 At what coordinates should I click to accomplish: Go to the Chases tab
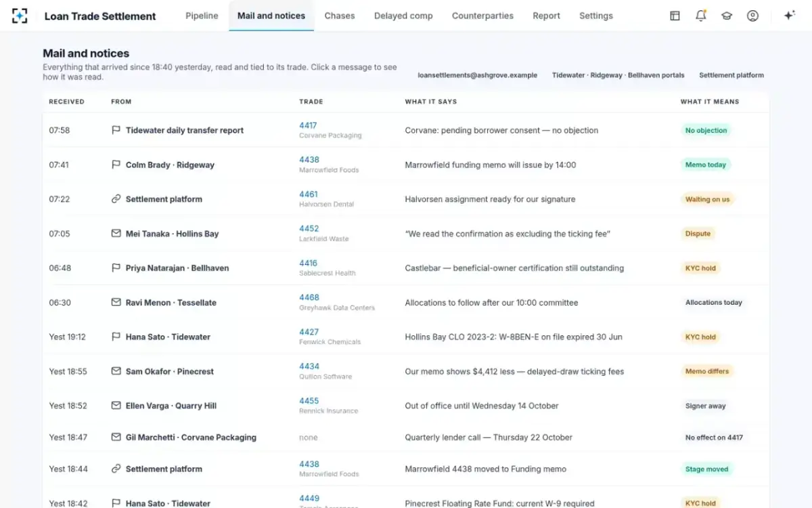(x=340, y=16)
